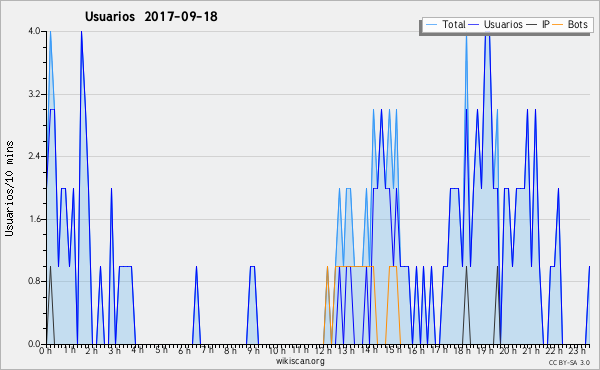Image resolution: width=600 pixels, height=370 pixels.
Task: Click the '14 h' x-axis label
Action: click(x=369, y=350)
